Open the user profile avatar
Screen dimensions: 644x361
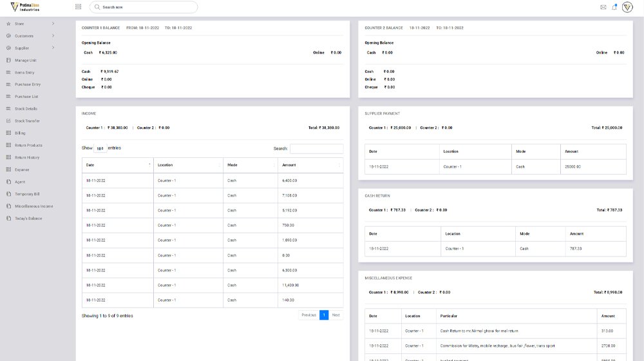(627, 7)
